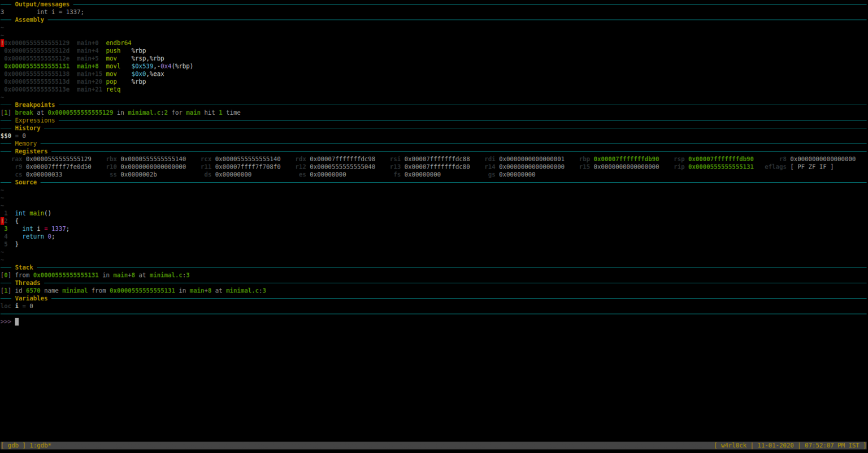Click minimal.c:2 in the breakpoint entry

click(147, 113)
